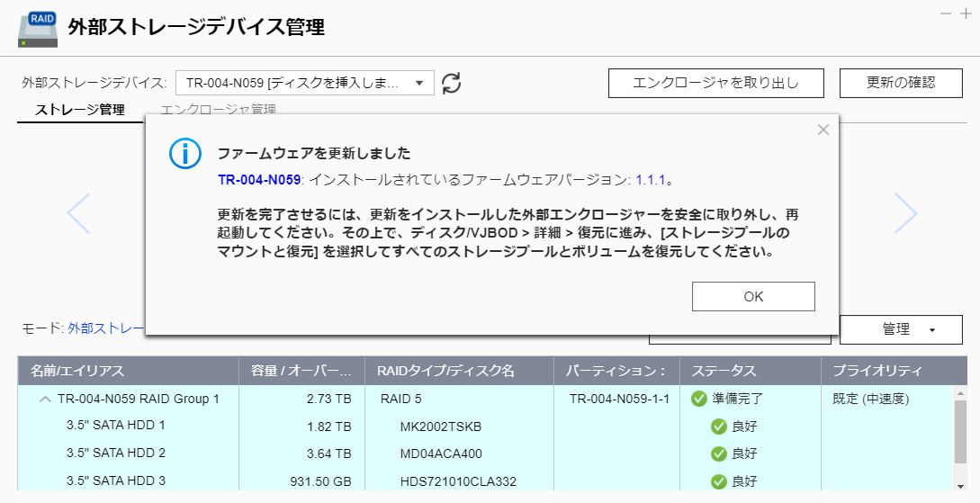
Task: Click the 外部ストレー mode link
Action: coord(106,328)
